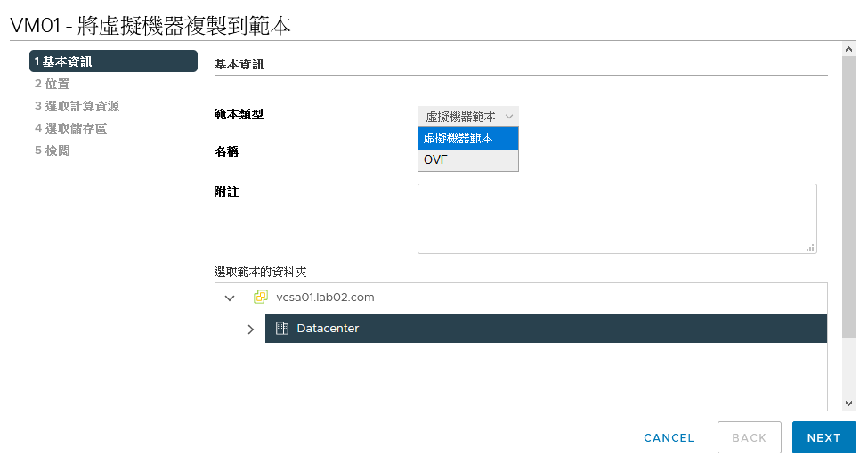This screenshot has width=868, height=465.
Task: Expand the Datacenter tree node
Action: tap(251, 330)
